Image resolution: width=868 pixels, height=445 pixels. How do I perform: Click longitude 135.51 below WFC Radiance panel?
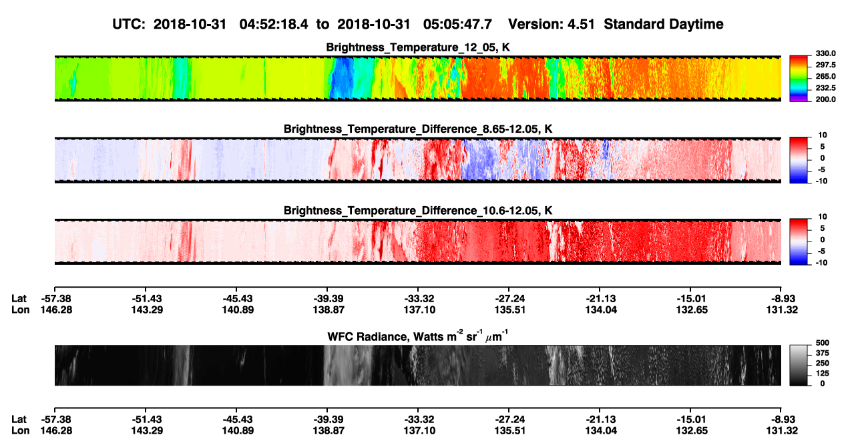pyautogui.click(x=509, y=430)
